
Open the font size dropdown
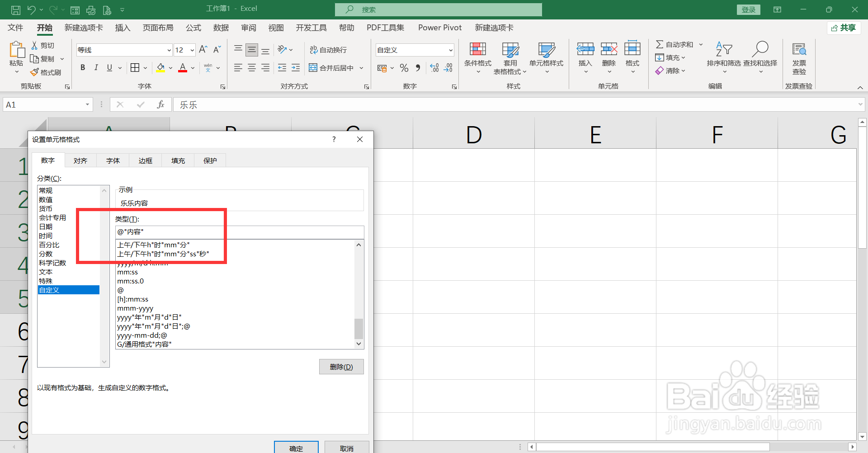click(192, 50)
